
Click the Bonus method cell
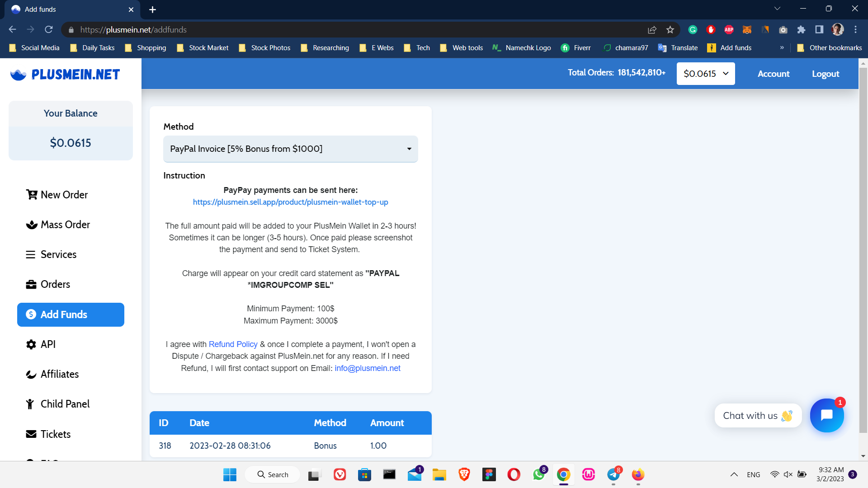coord(325,446)
